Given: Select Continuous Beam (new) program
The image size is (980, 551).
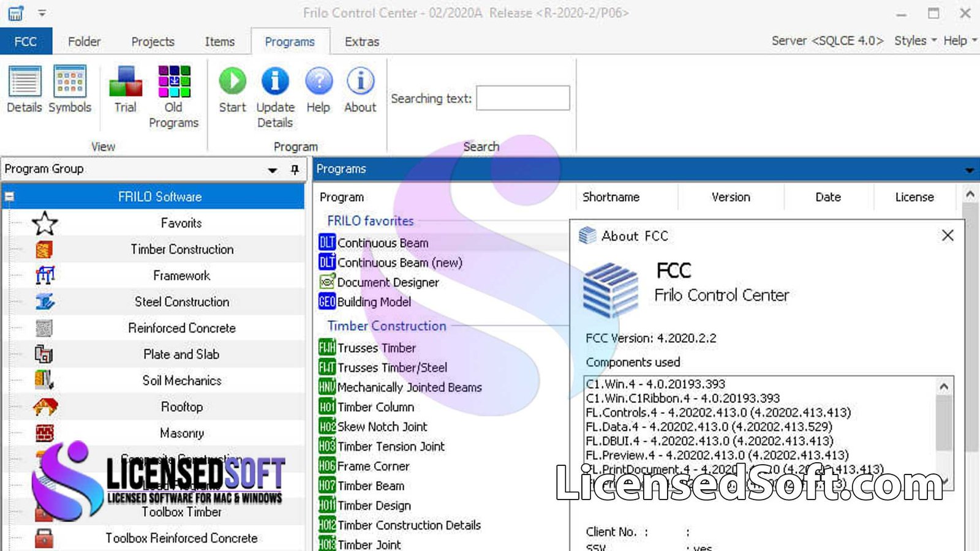Looking at the screenshot, I should 391,263.
